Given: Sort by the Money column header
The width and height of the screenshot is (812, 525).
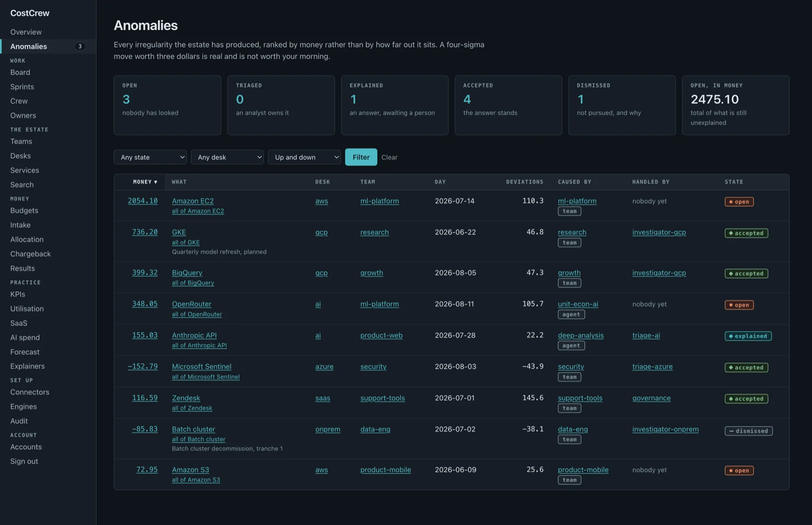Looking at the screenshot, I should coord(145,182).
